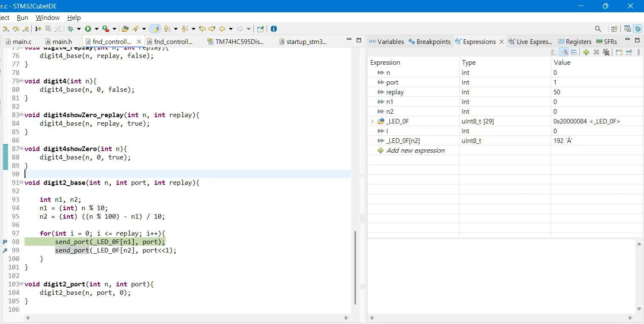644x324 pixels.
Task: Open a new perspective with top-right button
Action: coord(614,29)
